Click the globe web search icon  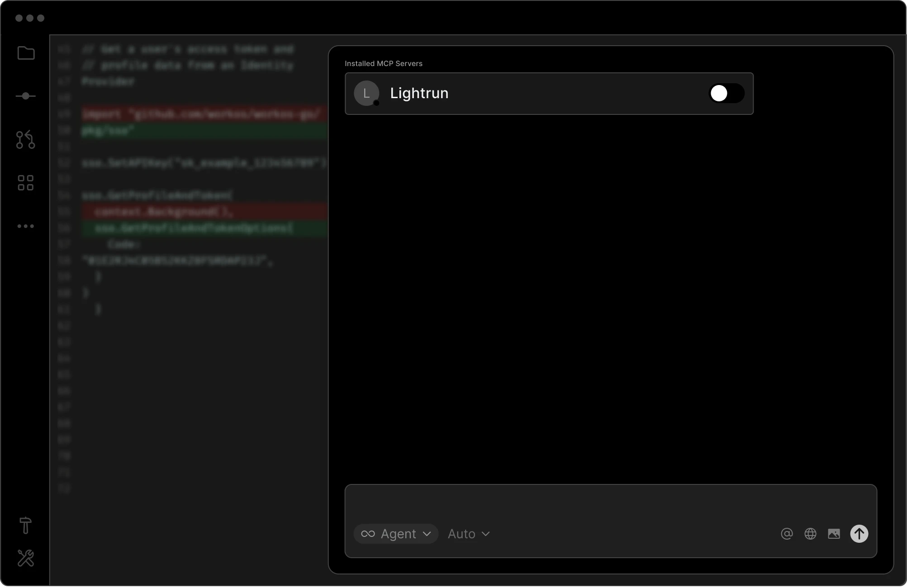(x=810, y=534)
